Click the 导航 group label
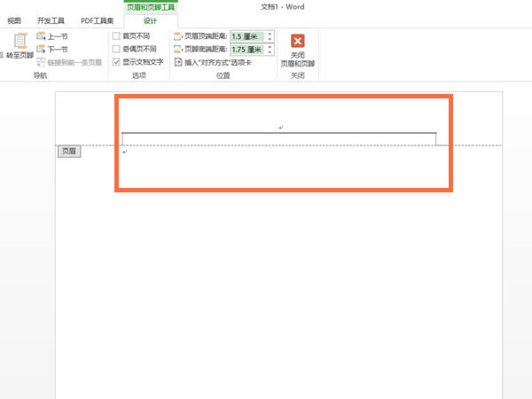 [40, 75]
